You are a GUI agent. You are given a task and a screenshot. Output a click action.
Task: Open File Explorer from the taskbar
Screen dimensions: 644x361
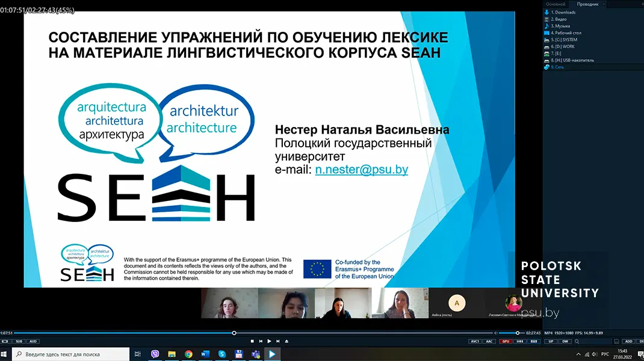172,354
